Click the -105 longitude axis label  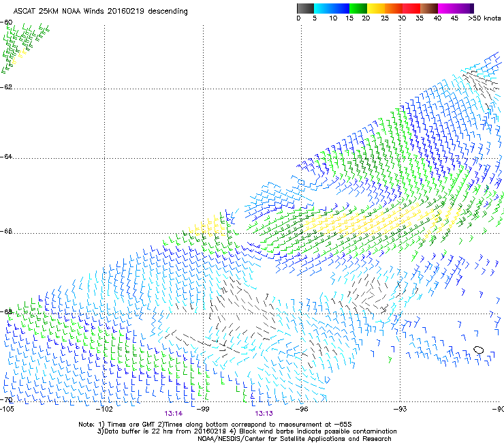(7, 409)
